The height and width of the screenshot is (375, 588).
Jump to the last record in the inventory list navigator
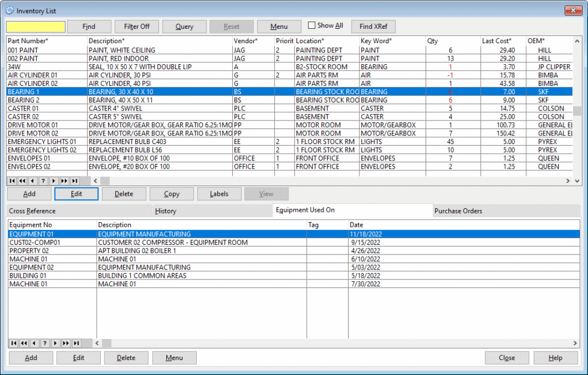click(74, 181)
